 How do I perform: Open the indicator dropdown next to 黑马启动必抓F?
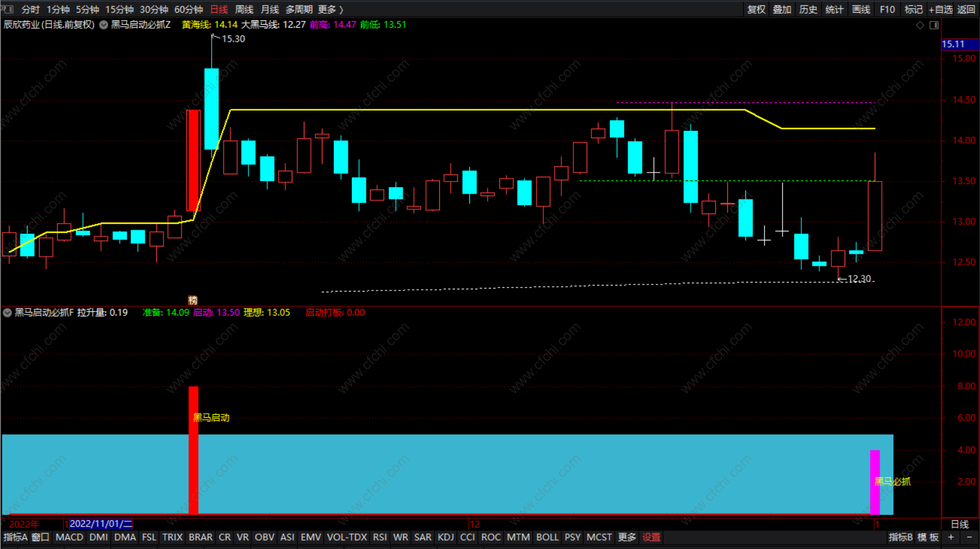(x=7, y=313)
